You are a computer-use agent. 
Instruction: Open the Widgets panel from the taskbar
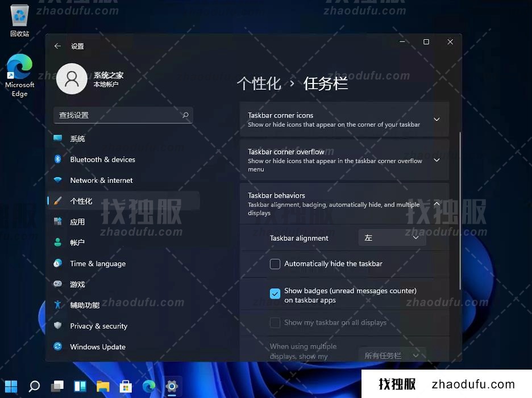pyautogui.click(x=80, y=386)
